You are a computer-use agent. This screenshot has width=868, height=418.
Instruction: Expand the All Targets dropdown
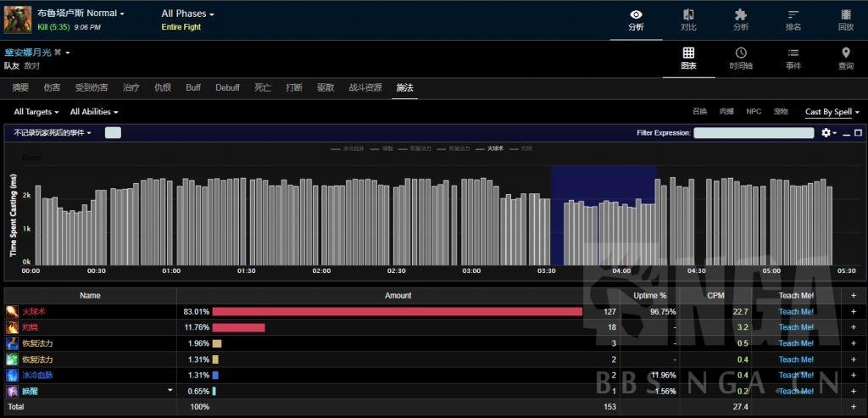point(36,112)
